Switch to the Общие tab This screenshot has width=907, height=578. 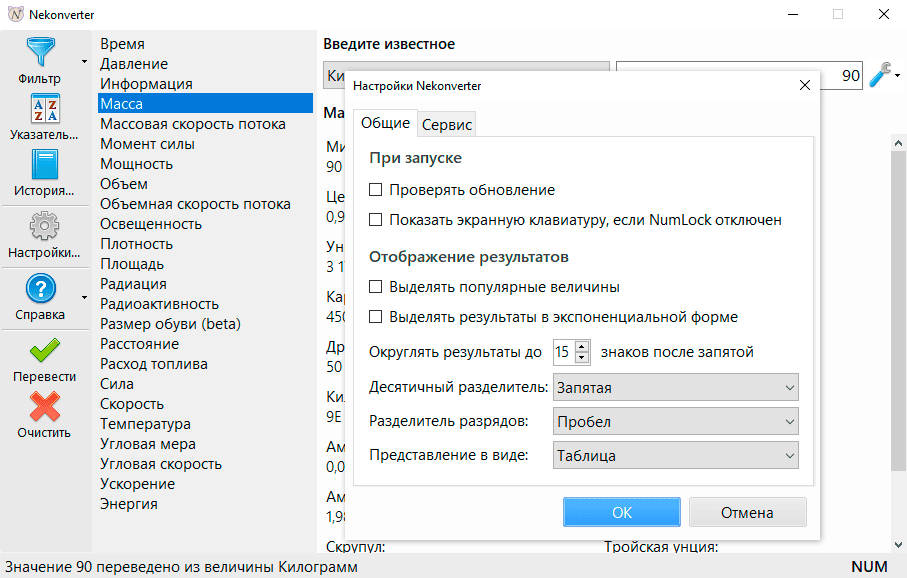coord(385,123)
